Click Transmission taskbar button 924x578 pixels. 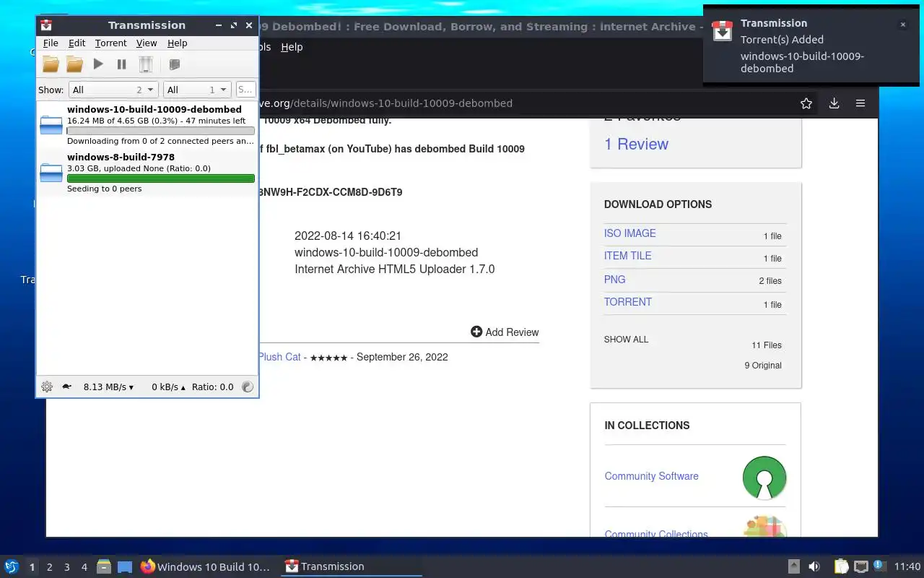tap(350, 566)
